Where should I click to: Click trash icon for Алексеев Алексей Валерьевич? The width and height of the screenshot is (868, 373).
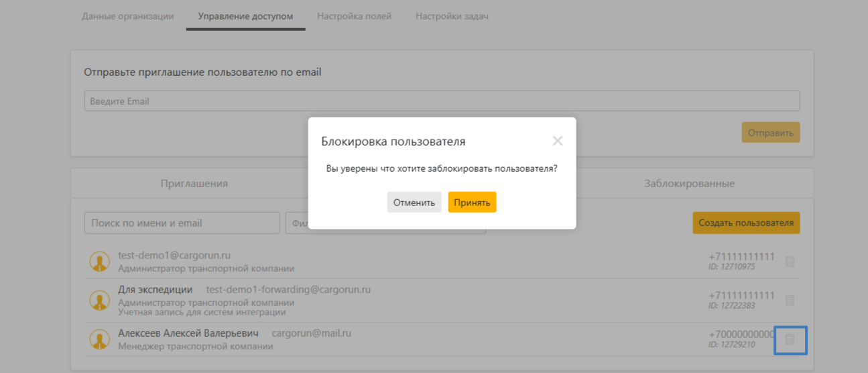click(x=790, y=339)
